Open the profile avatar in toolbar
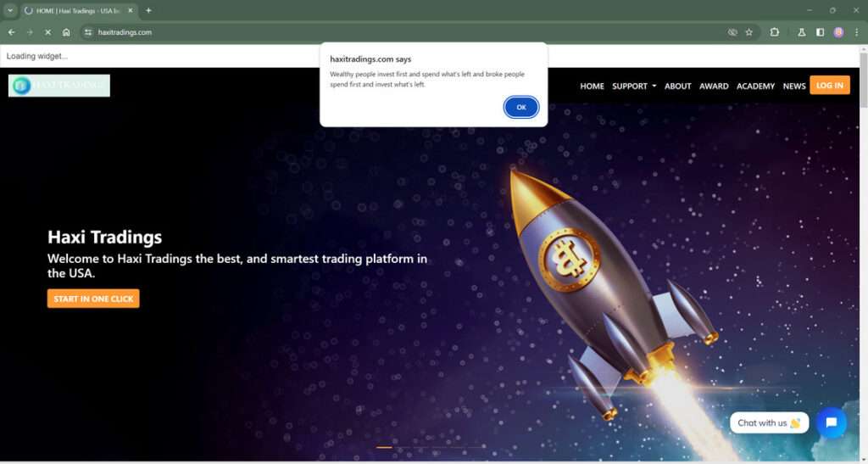This screenshot has height=464, width=868. pyautogui.click(x=838, y=32)
